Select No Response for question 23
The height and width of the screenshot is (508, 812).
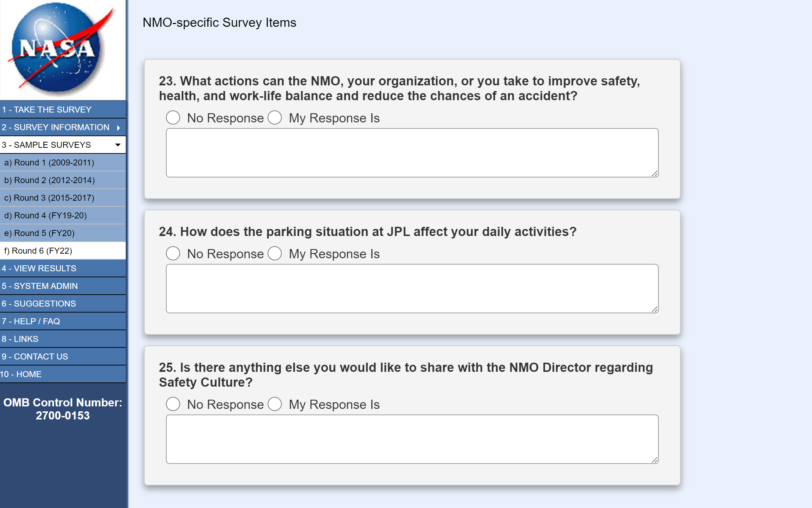click(x=173, y=118)
